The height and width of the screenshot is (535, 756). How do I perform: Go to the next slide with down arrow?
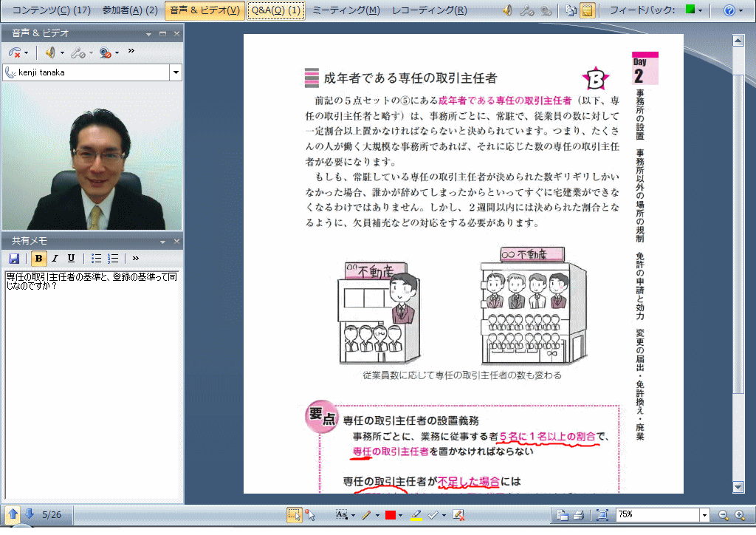(x=30, y=514)
